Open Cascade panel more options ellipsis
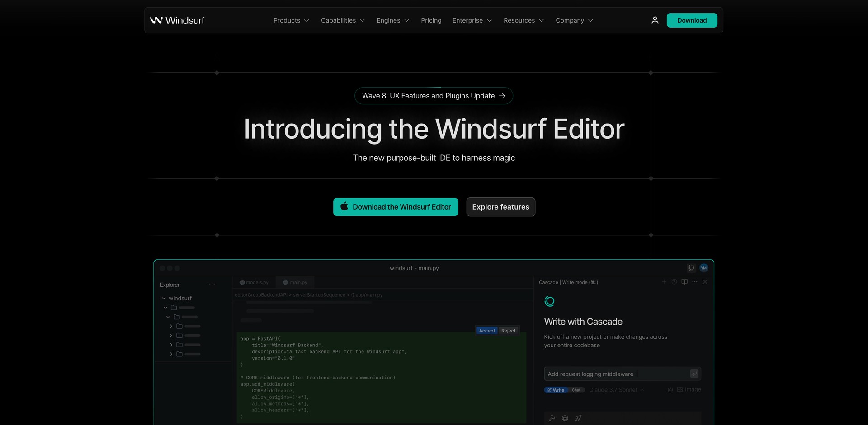Screen dimensions: 868x425 click(695, 282)
